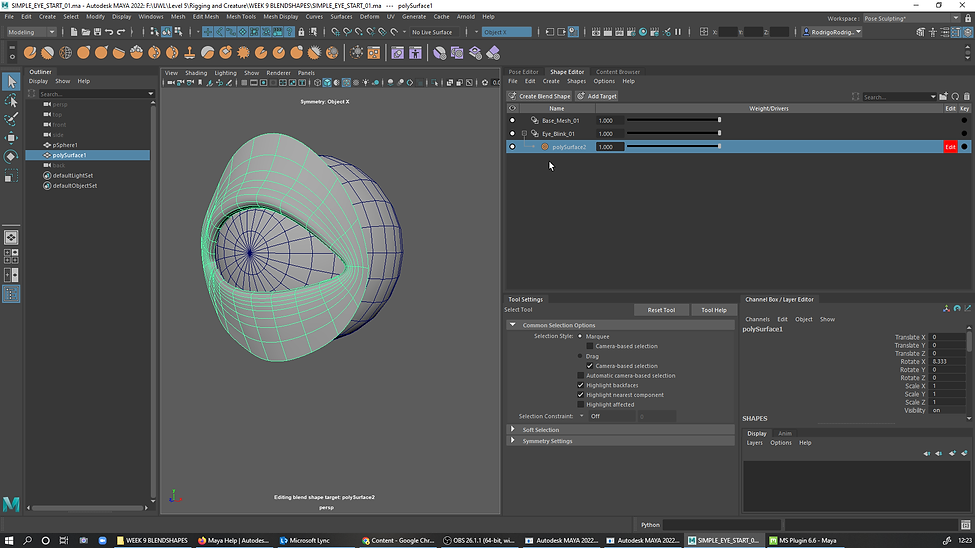Click the lock selection padlock icon
975x548 pixels.
pyautogui.click(x=302, y=32)
